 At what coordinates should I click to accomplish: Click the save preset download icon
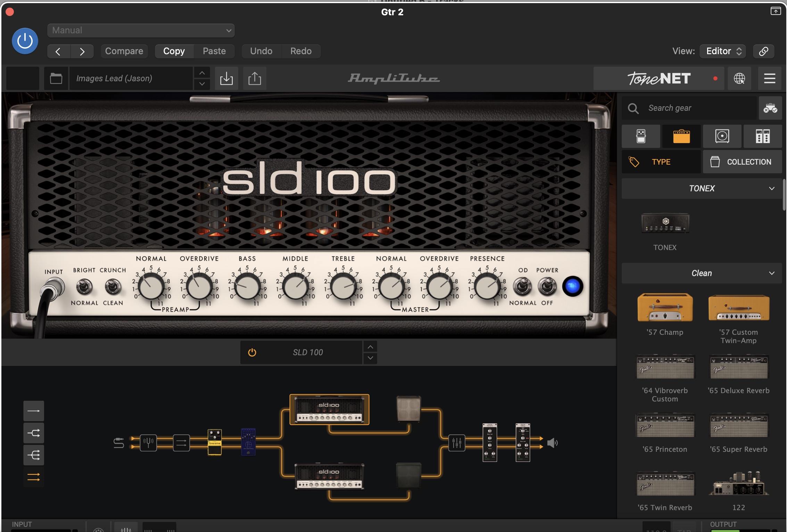coord(226,78)
